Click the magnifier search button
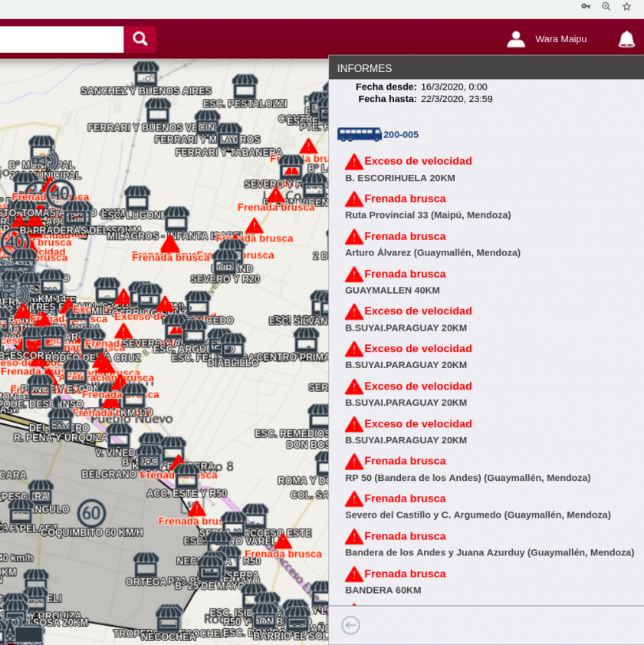 pyautogui.click(x=140, y=39)
